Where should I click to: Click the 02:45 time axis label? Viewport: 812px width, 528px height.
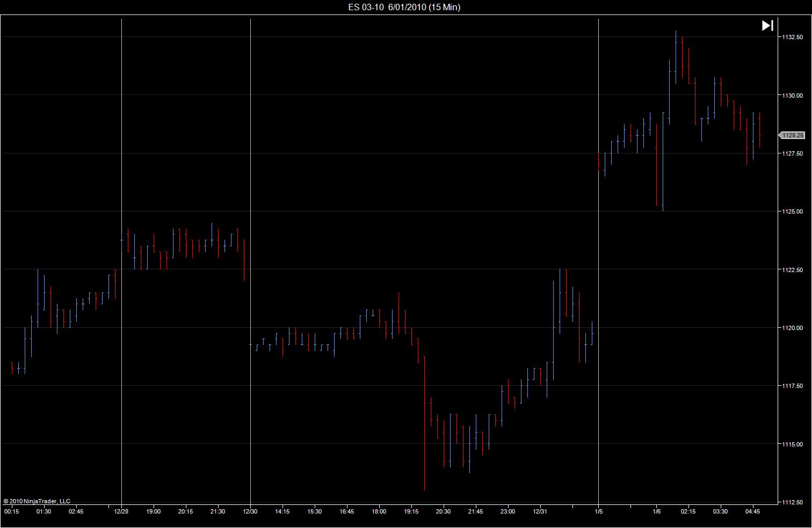(x=76, y=511)
